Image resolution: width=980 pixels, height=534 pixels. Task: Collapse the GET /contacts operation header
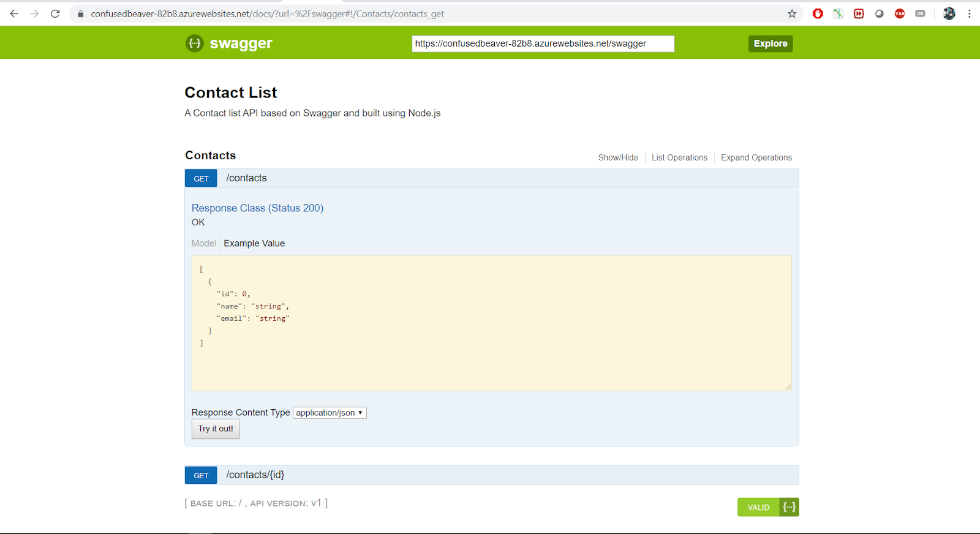point(492,178)
